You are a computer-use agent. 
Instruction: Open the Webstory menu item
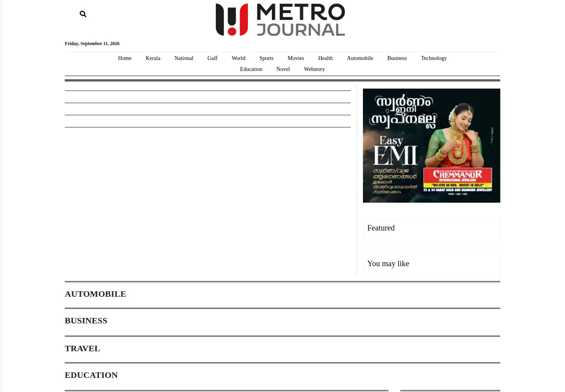coord(314,69)
